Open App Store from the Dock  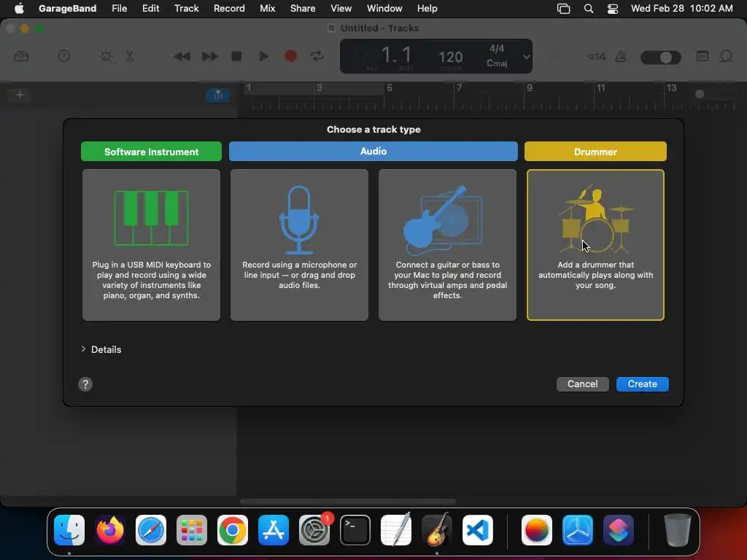274,530
